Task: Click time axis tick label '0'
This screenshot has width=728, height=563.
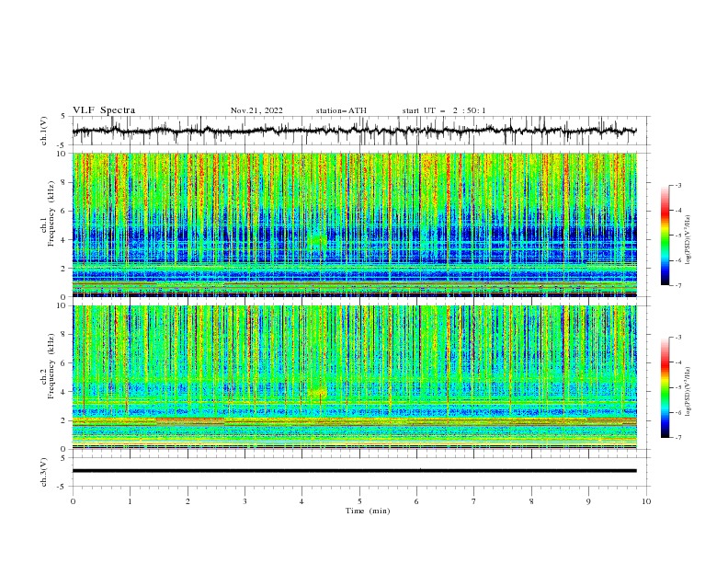Action: pyautogui.click(x=73, y=501)
